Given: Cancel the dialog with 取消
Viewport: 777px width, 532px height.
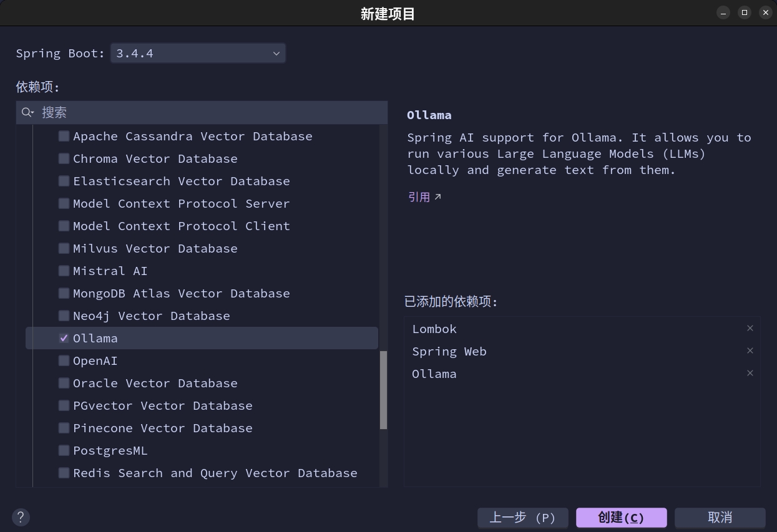Looking at the screenshot, I should point(720,518).
